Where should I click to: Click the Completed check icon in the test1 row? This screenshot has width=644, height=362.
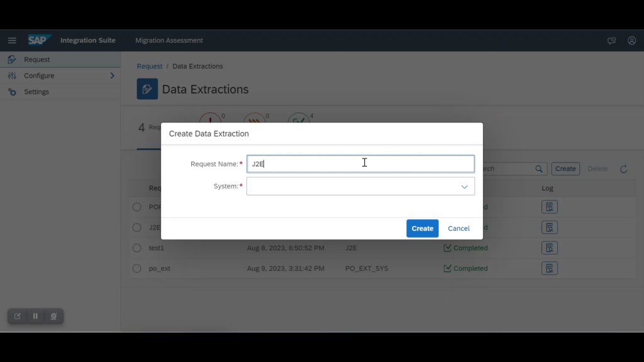(x=447, y=248)
